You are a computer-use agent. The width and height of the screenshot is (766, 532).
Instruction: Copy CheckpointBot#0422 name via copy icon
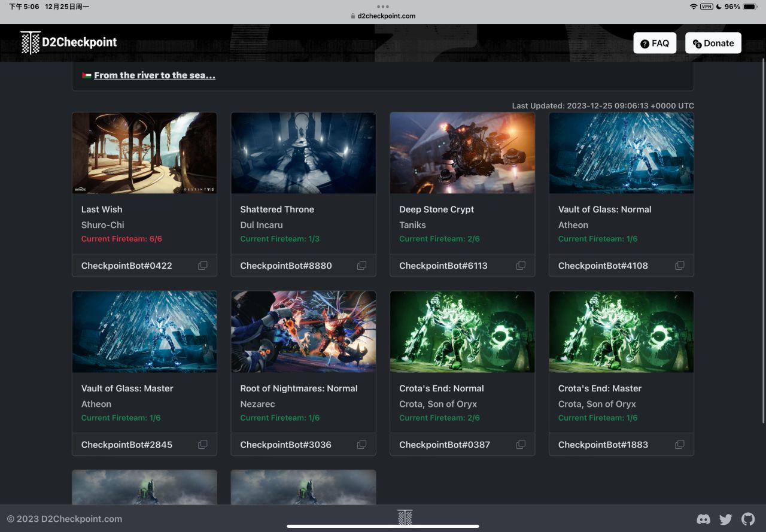click(x=203, y=265)
